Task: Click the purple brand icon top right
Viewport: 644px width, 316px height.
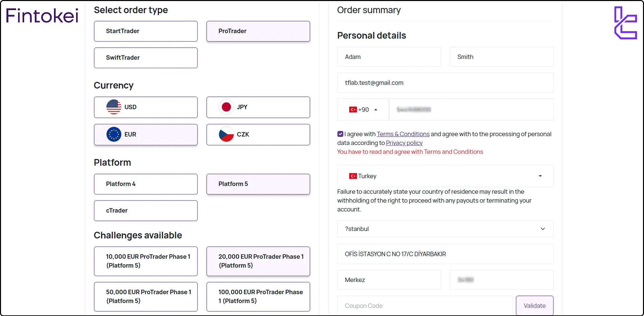Action: (x=626, y=23)
